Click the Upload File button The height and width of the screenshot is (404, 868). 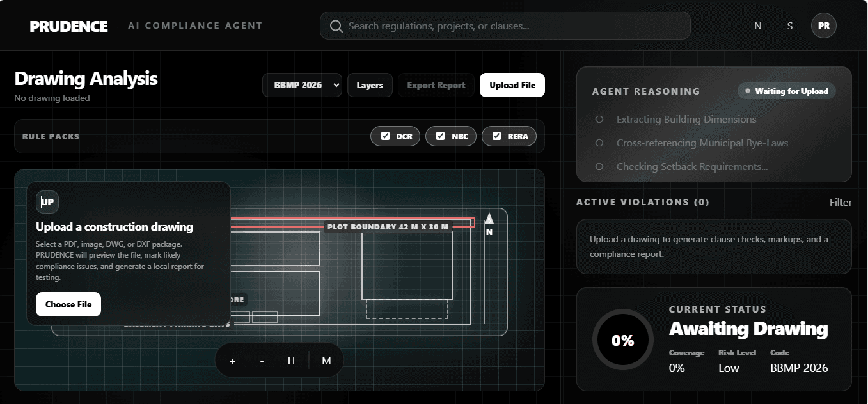pos(512,85)
